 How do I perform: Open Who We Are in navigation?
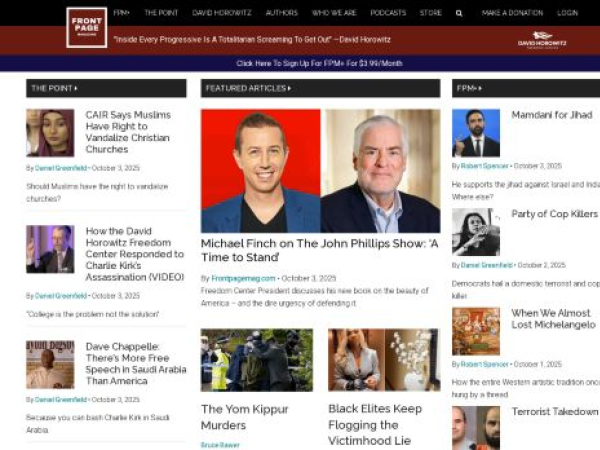point(333,13)
